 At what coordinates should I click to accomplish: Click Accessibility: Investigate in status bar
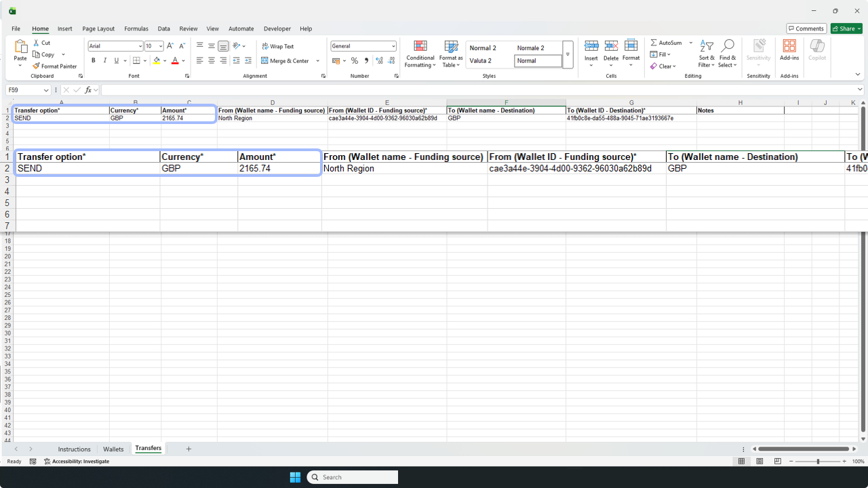pyautogui.click(x=77, y=462)
